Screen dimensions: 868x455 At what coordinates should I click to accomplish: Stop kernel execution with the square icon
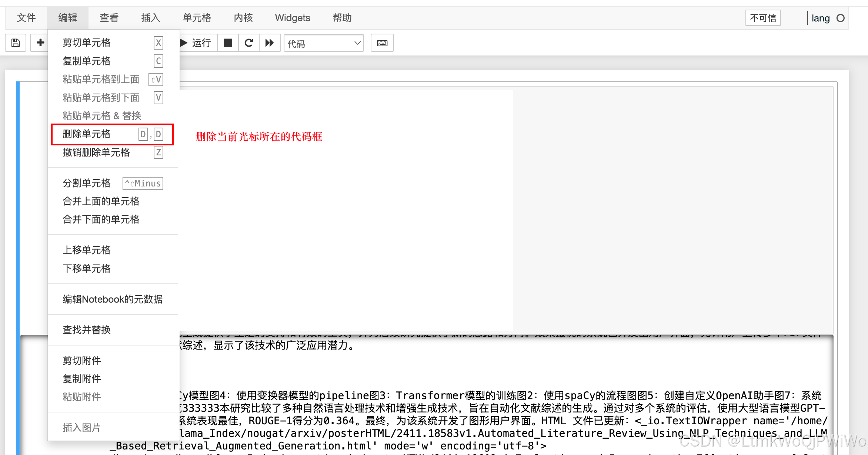coord(227,43)
